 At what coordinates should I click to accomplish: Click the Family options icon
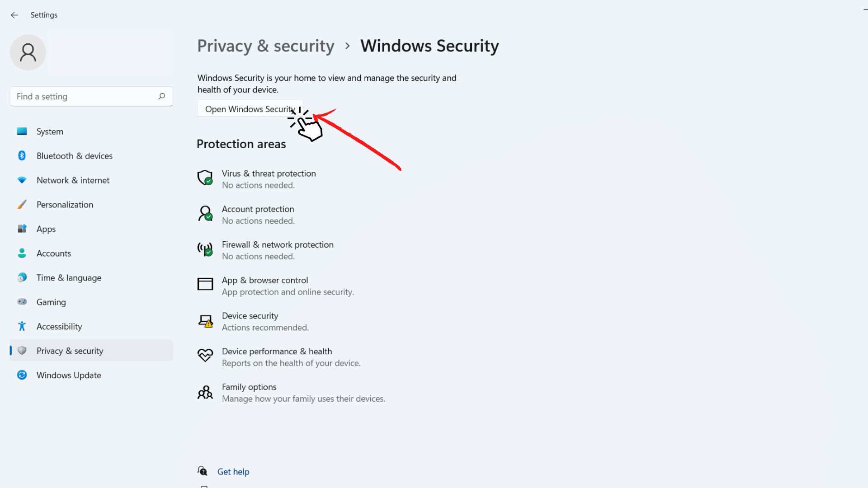[205, 392]
